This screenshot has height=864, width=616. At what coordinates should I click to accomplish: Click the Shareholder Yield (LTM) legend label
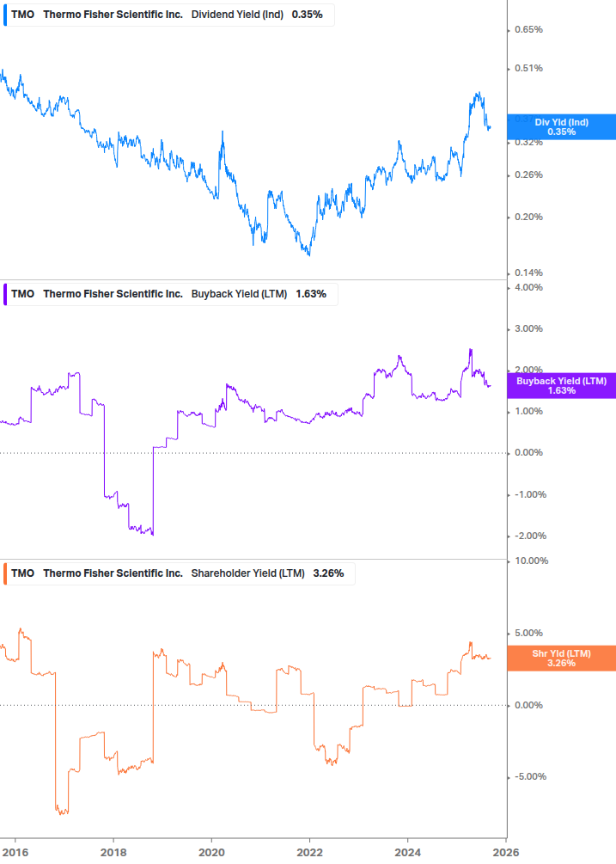247,573
